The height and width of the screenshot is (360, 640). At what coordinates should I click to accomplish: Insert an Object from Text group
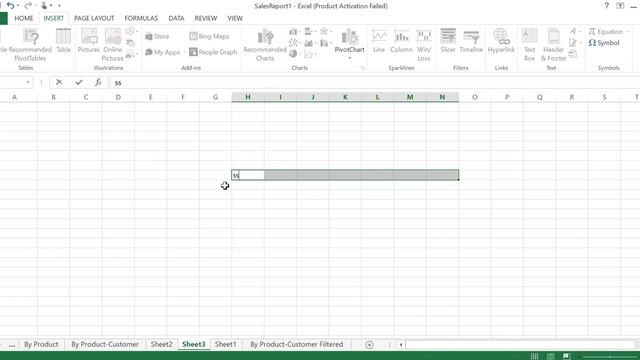[573, 53]
